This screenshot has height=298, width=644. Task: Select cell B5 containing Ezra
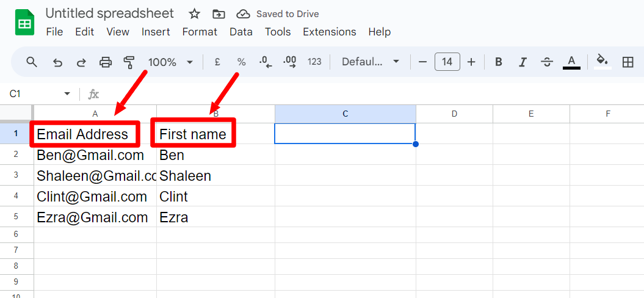[x=215, y=217]
